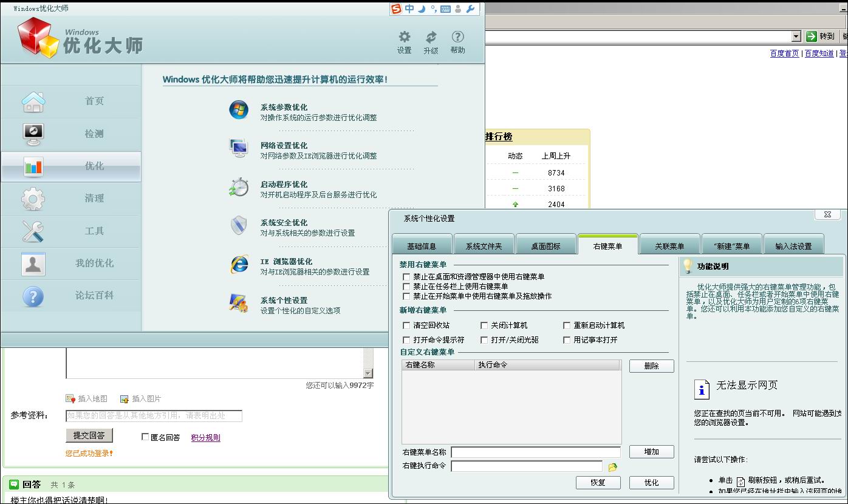Select the 检测 monitor icon in sidebar
Viewport: 848px width, 504px height.
33,134
